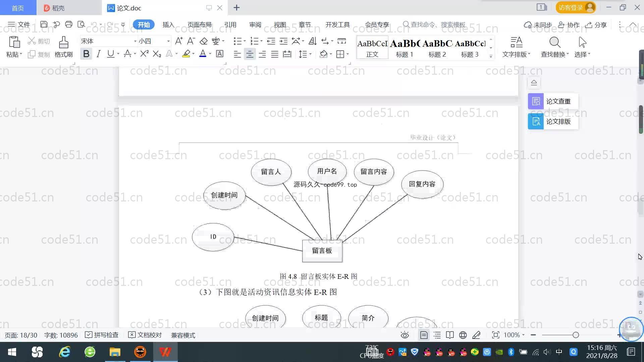Expand font color dropdown arrow
The width and height of the screenshot is (644, 362).
click(x=210, y=54)
